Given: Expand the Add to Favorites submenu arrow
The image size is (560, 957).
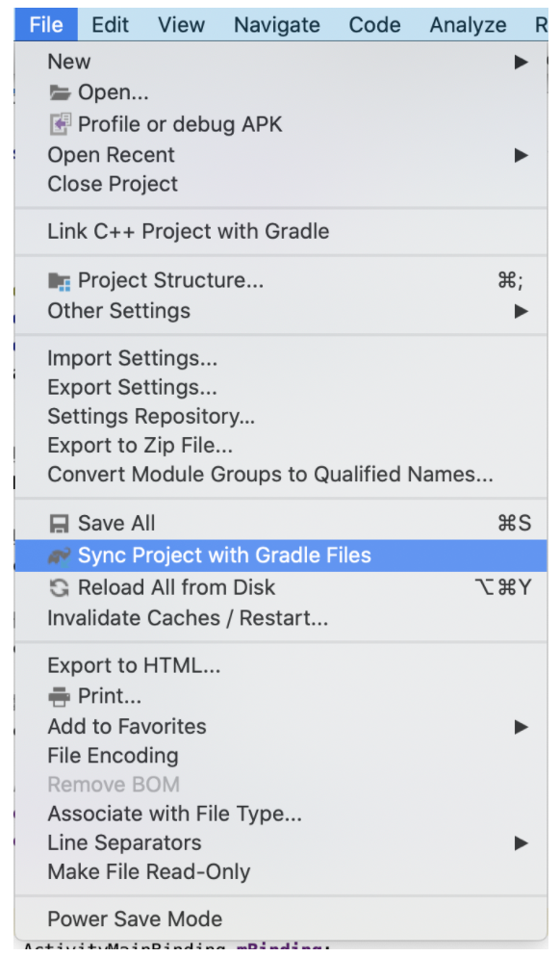Looking at the screenshot, I should pos(521,727).
